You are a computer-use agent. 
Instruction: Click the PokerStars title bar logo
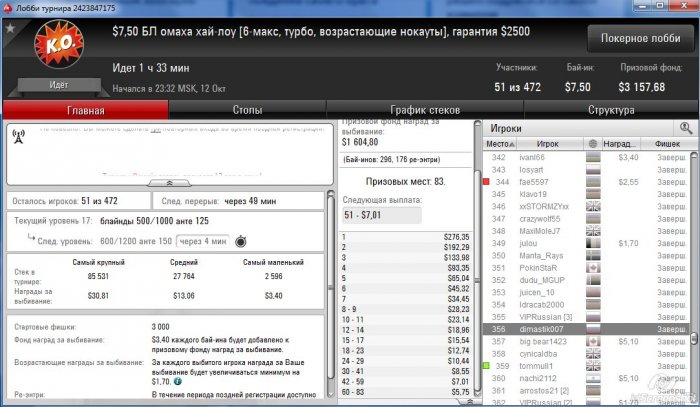pyautogui.click(x=8, y=8)
